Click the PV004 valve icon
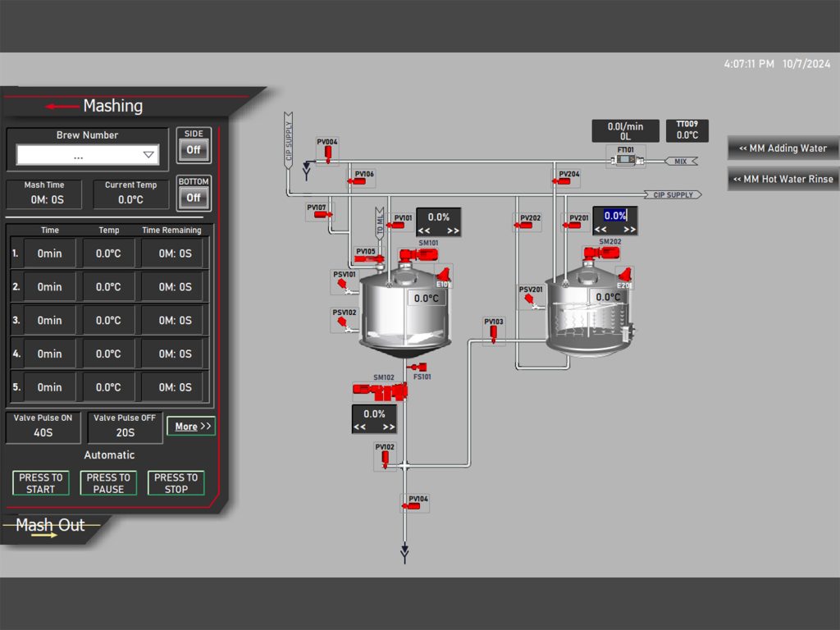Image resolution: width=840 pixels, height=630 pixels. (328, 153)
